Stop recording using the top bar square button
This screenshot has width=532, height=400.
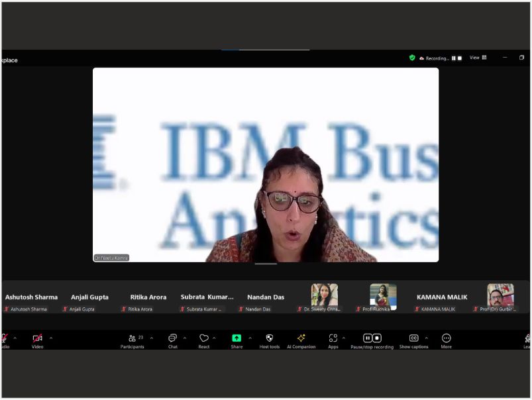(x=460, y=58)
